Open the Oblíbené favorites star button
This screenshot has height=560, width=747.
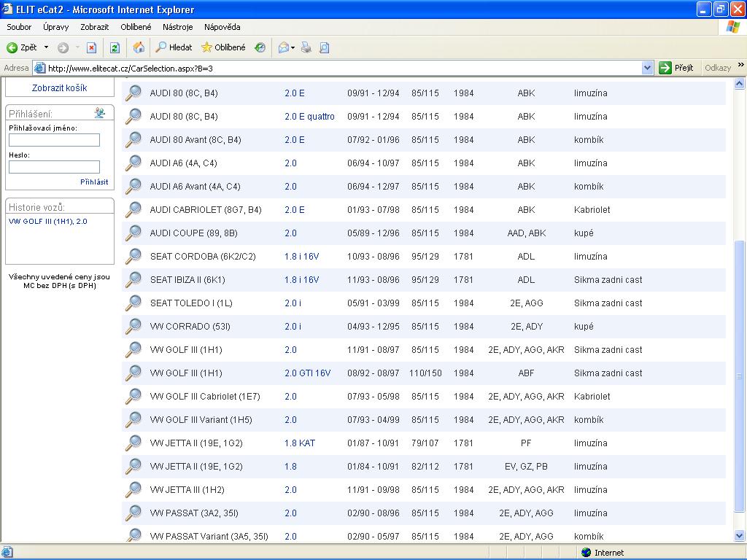pos(223,47)
